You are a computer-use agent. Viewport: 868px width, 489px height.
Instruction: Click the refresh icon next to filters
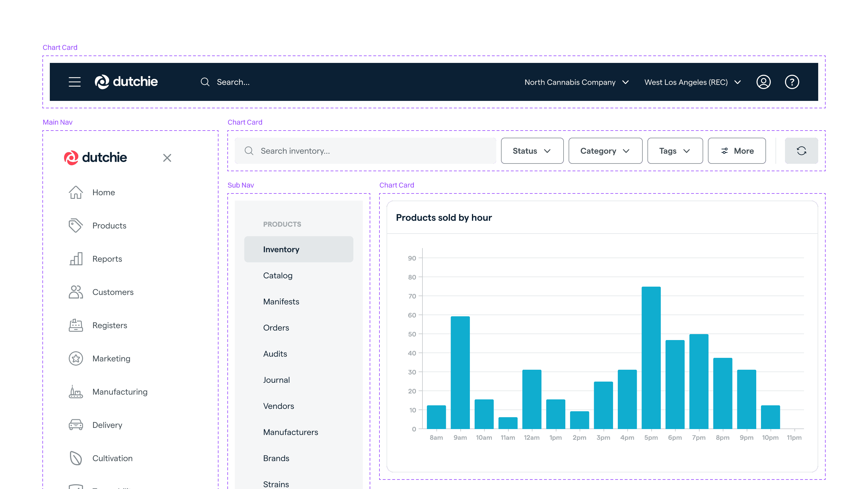[x=801, y=151]
